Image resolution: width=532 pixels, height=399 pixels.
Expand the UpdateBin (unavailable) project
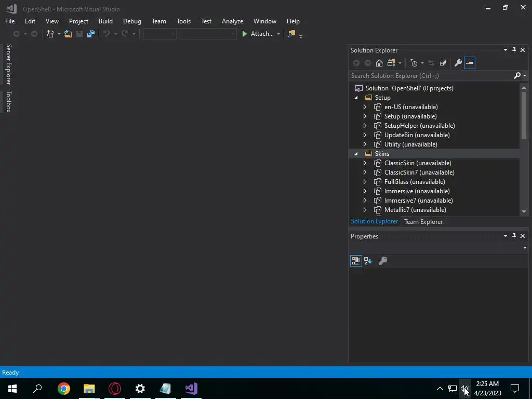[x=365, y=135]
